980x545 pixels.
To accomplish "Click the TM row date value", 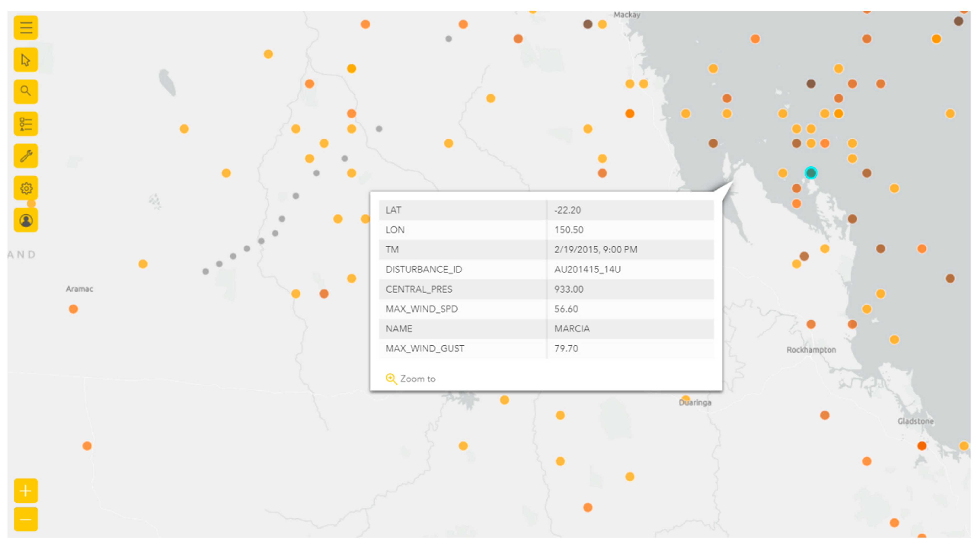I will click(595, 250).
